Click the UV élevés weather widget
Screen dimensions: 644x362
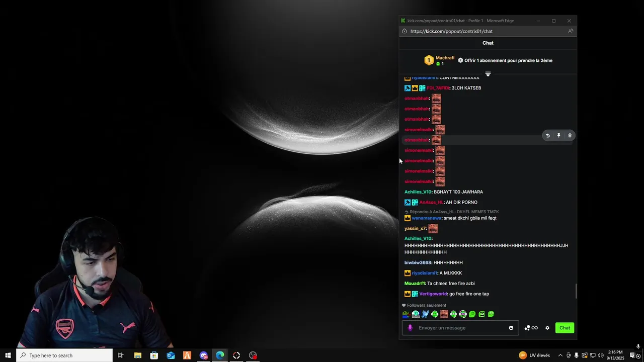(x=534, y=355)
